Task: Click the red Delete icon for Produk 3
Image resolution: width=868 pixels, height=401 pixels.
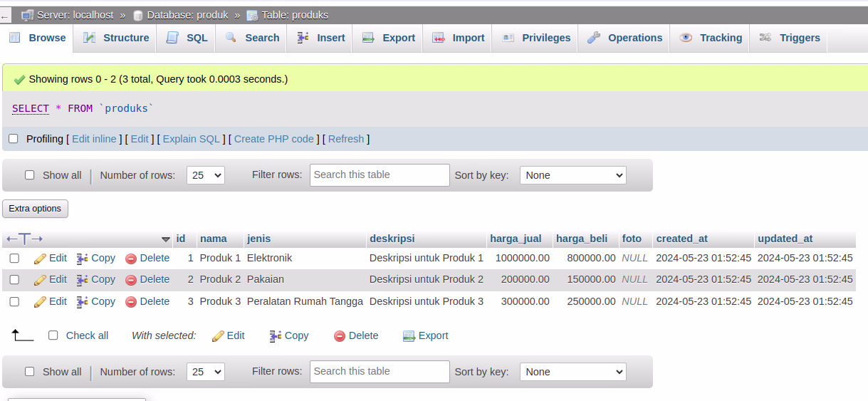Action: pyautogui.click(x=130, y=302)
